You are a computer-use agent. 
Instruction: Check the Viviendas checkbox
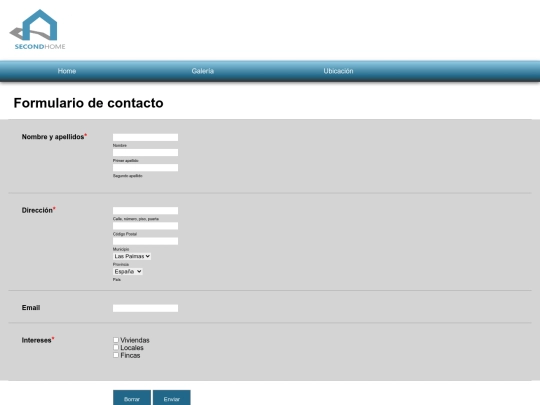(x=116, y=340)
